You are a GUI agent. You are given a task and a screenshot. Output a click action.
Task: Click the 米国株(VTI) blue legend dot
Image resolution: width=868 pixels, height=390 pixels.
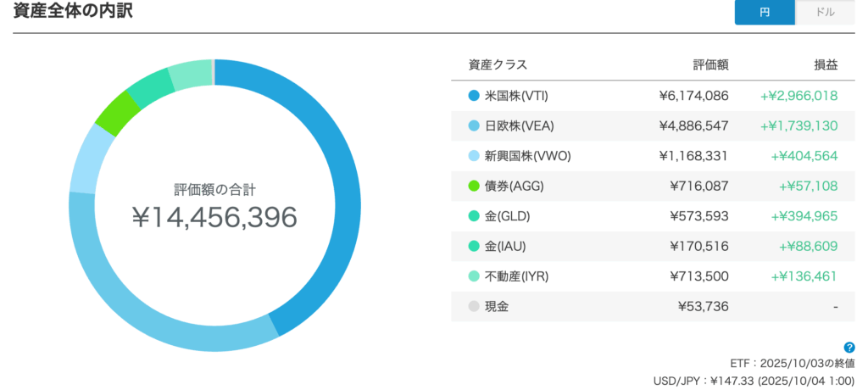point(474,96)
